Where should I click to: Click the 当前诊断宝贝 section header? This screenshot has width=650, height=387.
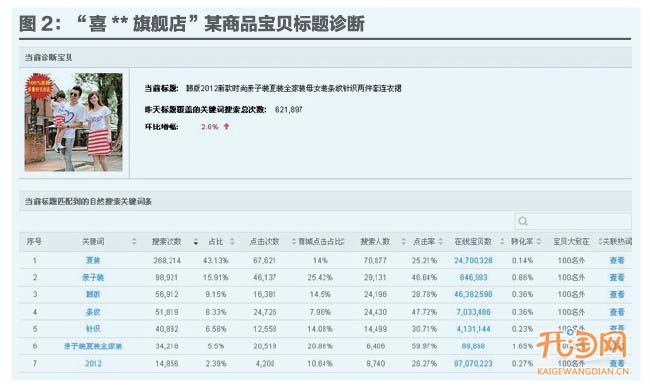pyautogui.click(x=325, y=57)
